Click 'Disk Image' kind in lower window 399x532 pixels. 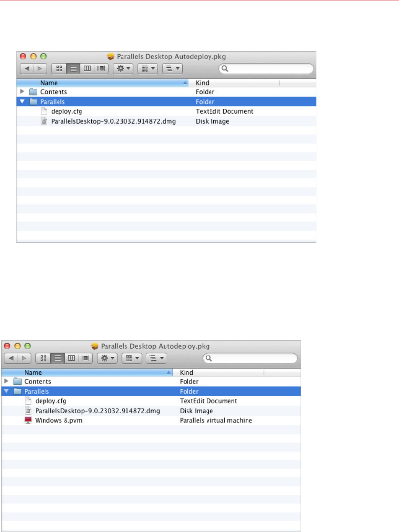(x=197, y=411)
